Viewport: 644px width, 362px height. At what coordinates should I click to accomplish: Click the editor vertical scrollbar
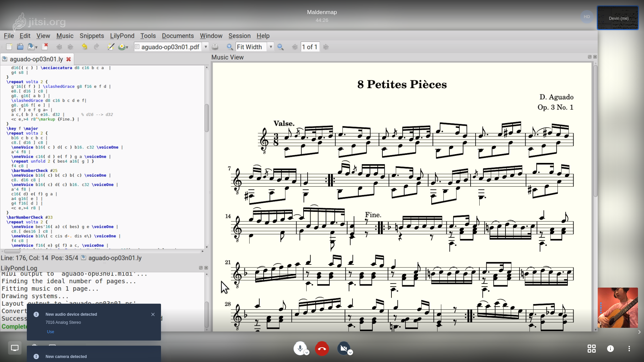click(x=207, y=118)
